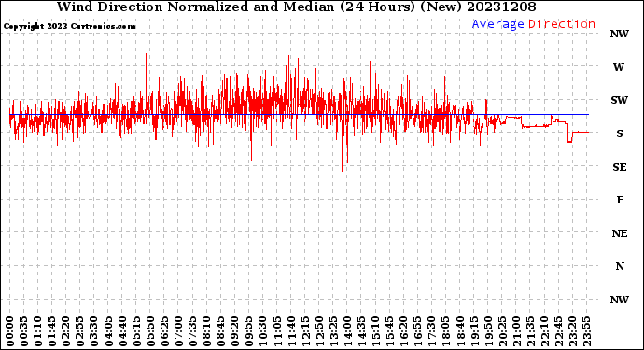Click the 'N' axis label
The height and width of the screenshot is (350, 644).
coord(620,266)
